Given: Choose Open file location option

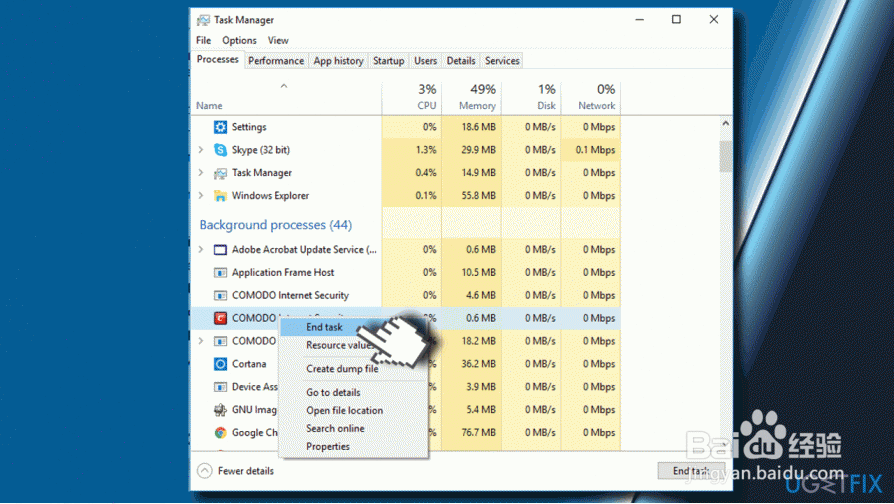Looking at the screenshot, I should (x=344, y=410).
